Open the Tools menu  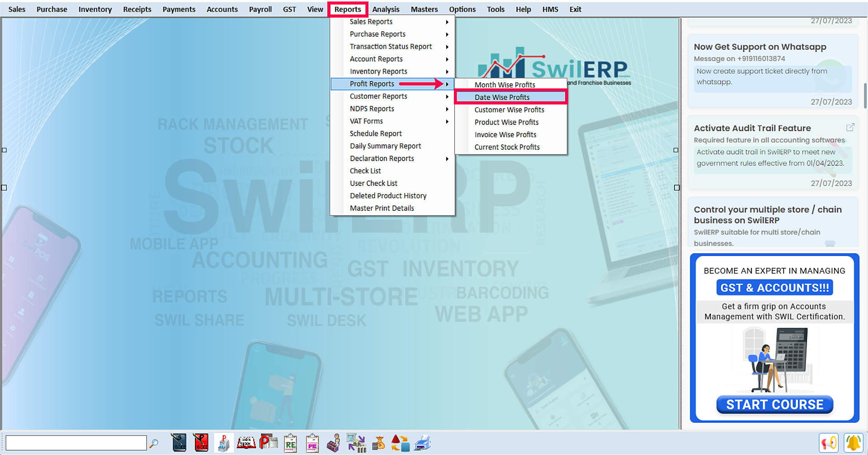point(495,9)
